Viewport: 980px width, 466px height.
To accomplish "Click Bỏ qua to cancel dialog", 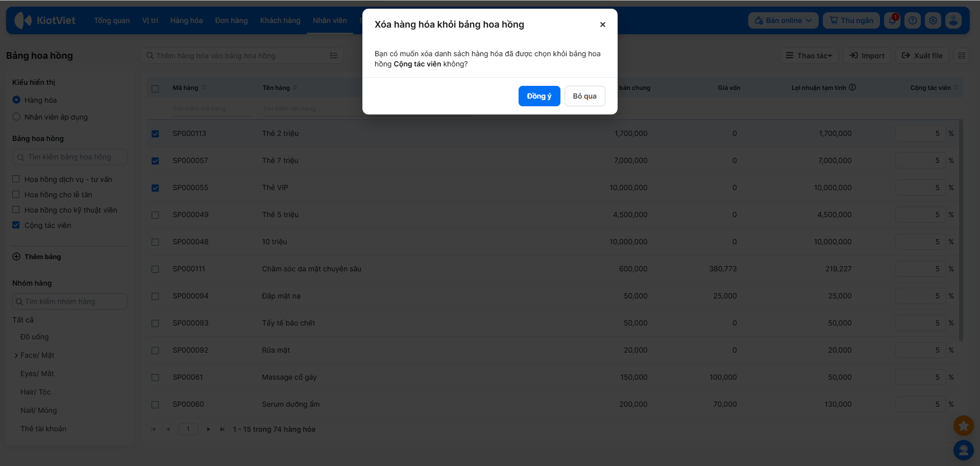I will coord(585,96).
